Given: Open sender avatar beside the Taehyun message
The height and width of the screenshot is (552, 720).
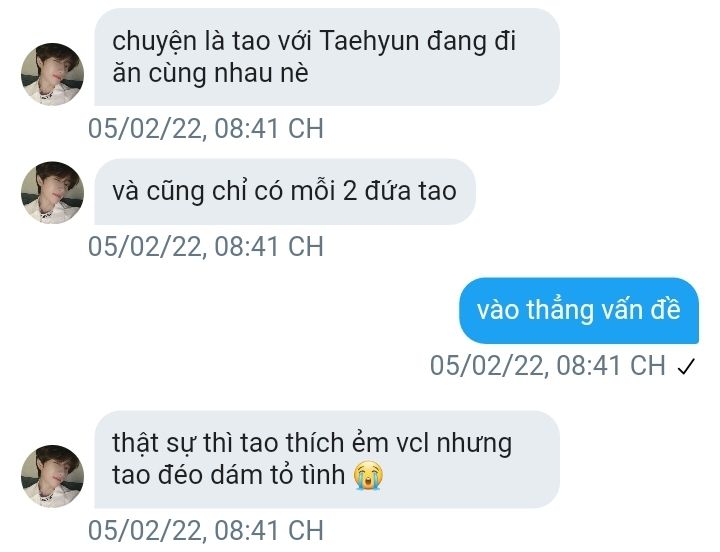Looking at the screenshot, I should (x=52, y=74).
